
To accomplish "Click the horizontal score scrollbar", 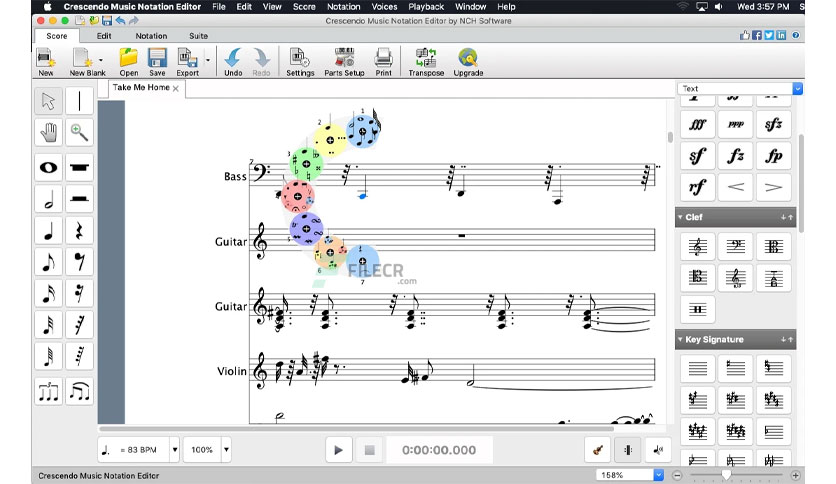I will (x=356, y=429).
